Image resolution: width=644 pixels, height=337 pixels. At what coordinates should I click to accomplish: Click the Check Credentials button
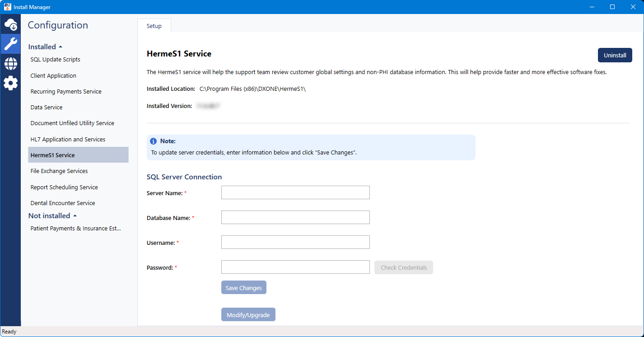[403, 267]
